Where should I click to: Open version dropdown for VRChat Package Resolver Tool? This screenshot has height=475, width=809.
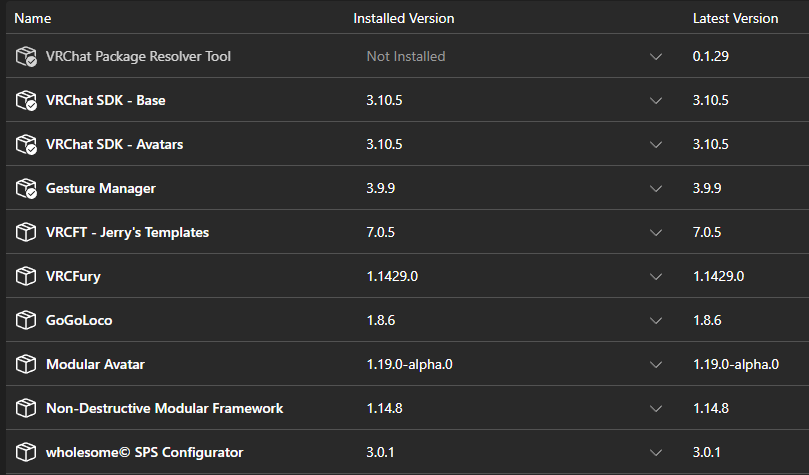(656, 57)
